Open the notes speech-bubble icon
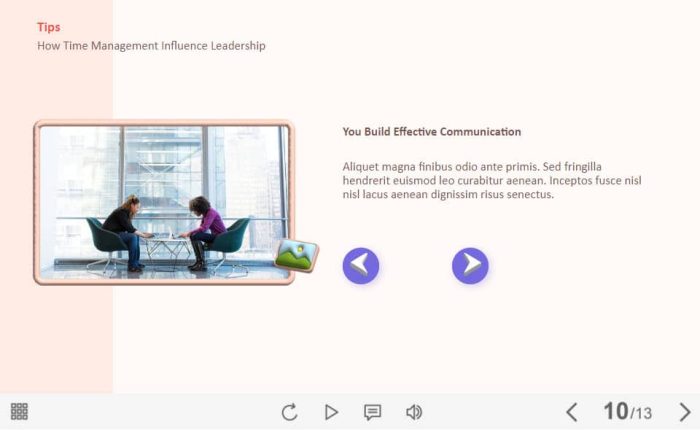700x430 pixels. (372, 412)
